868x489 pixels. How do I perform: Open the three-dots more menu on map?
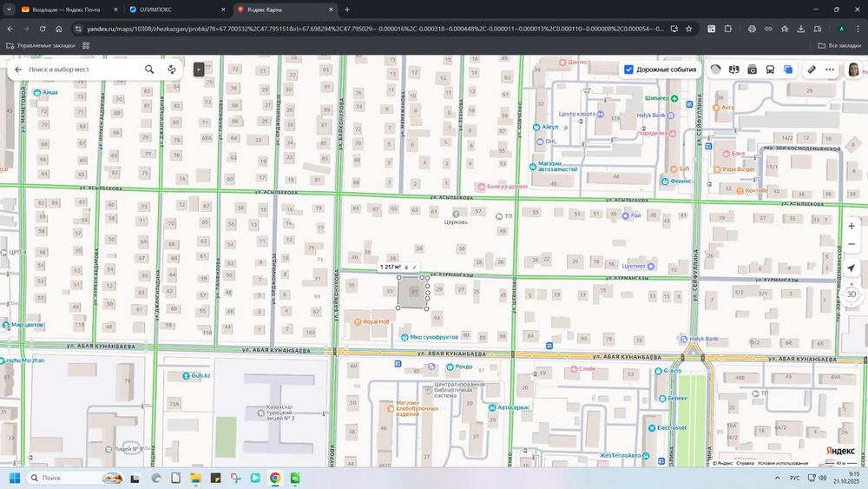click(830, 69)
